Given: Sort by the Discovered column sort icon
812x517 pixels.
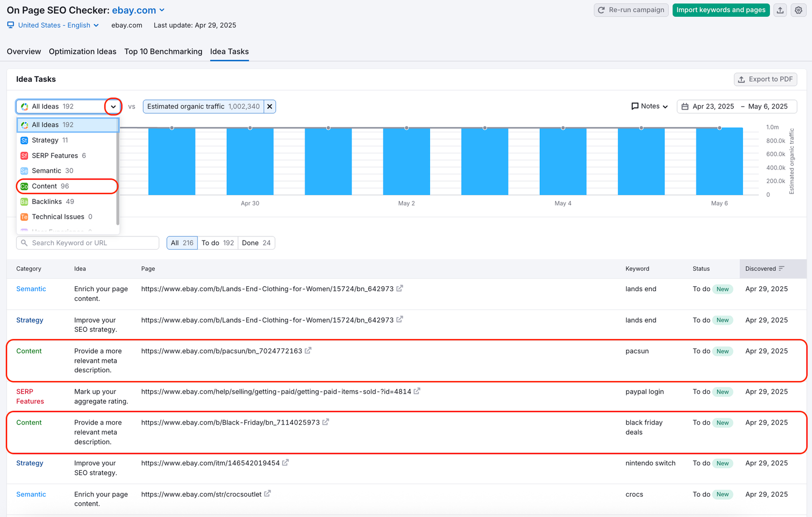Looking at the screenshot, I should pyautogui.click(x=782, y=268).
